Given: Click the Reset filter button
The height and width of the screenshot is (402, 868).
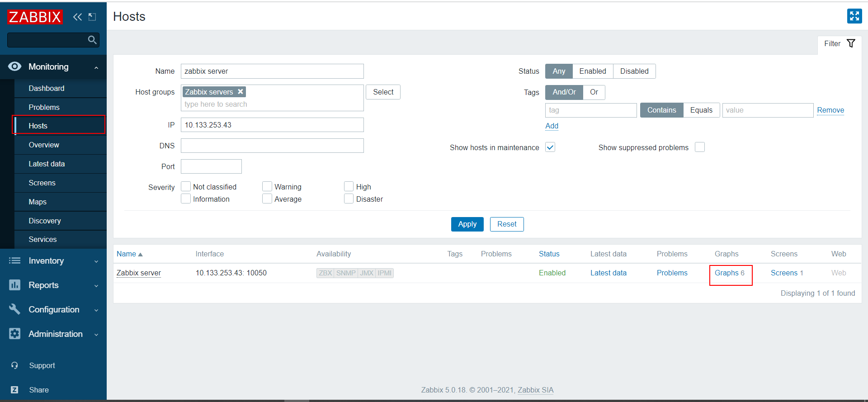Looking at the screenshot, I should tap(507, 224).
